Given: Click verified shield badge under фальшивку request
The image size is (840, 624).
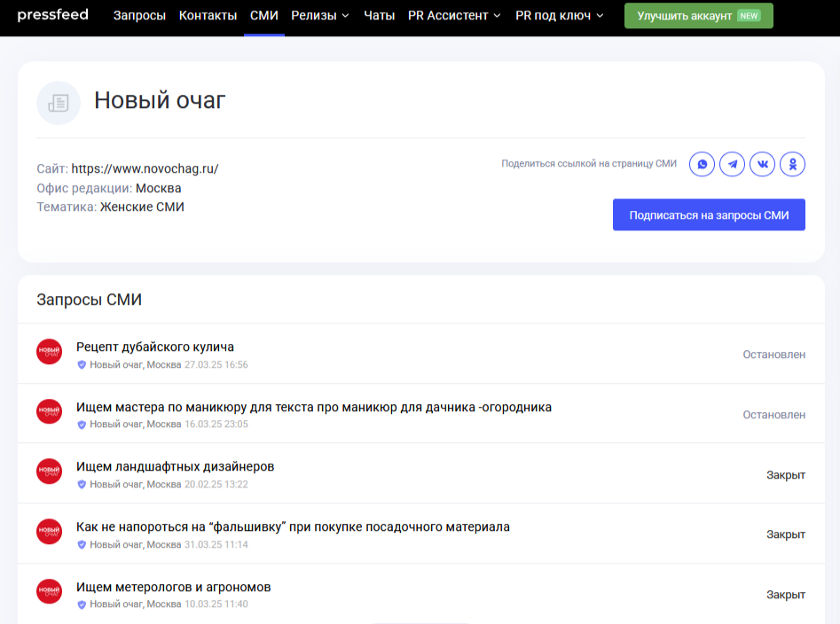Looking at the screenshot, I should coord(82,545).
